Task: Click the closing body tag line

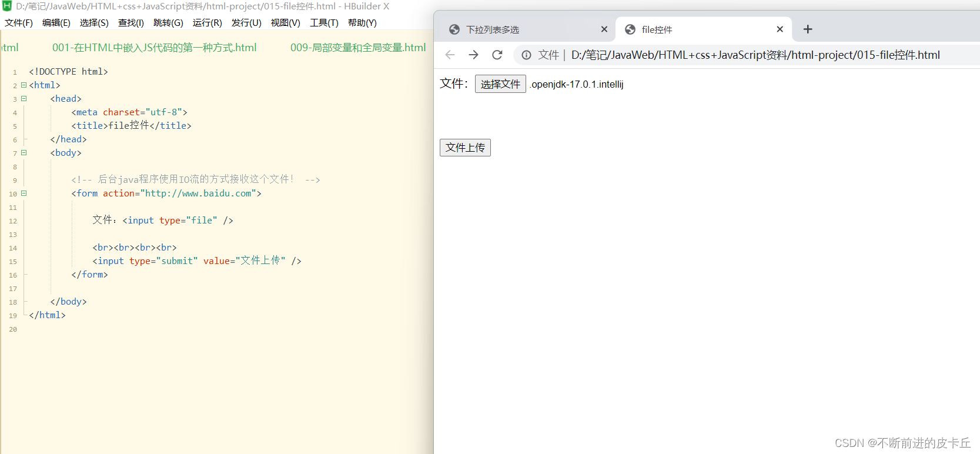Action: coord(68,302)
